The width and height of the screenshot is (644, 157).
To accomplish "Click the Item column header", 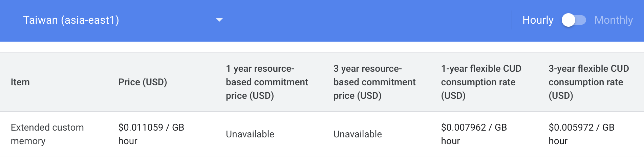I will 20,82.
